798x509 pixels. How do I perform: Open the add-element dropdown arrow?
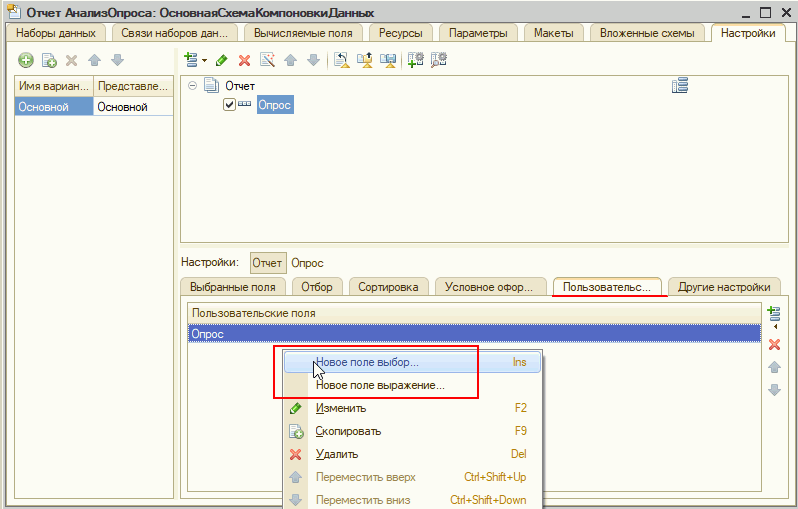205,61
